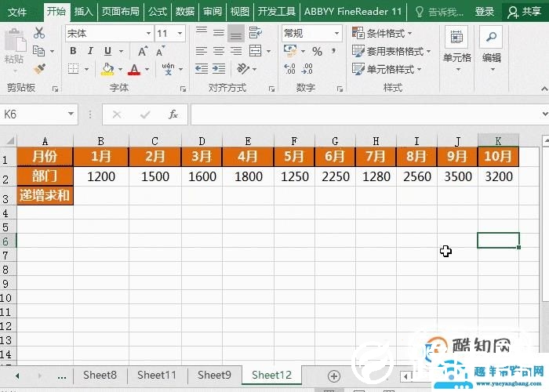This screenshot has height=392, width=549.
Task: Click the Cut scissors icon
Action: pos(39,33)
